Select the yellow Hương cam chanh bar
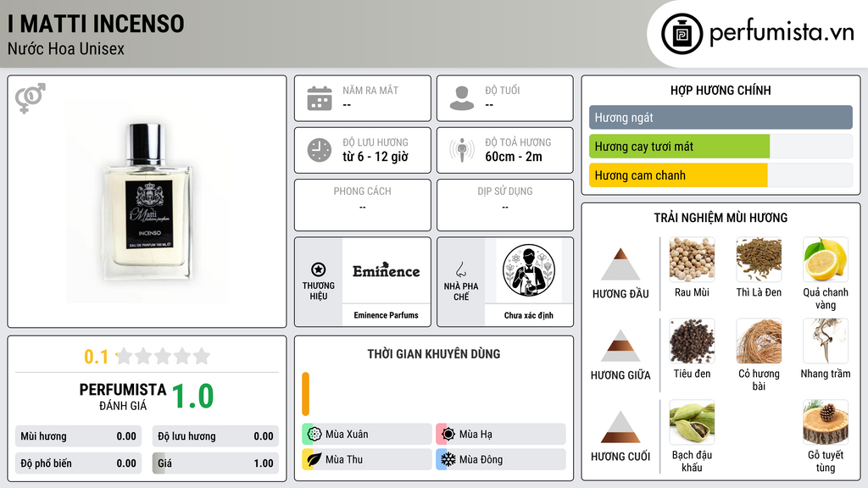The image size is (868, 488). coord(678,175)
